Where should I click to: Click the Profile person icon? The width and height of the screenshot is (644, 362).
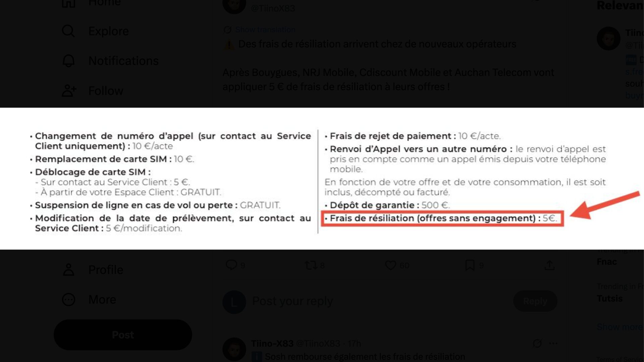tap(68, 270)
